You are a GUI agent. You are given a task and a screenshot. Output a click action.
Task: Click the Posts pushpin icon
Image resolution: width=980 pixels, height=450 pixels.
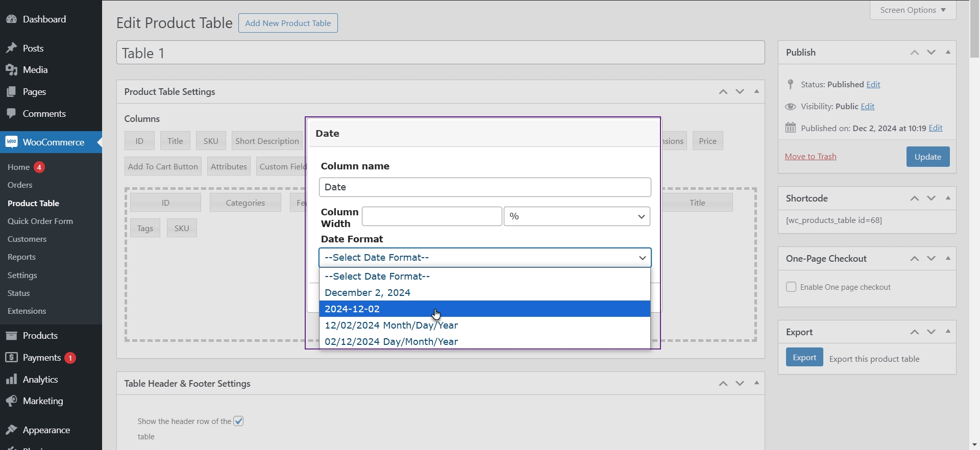click(11, 48)
